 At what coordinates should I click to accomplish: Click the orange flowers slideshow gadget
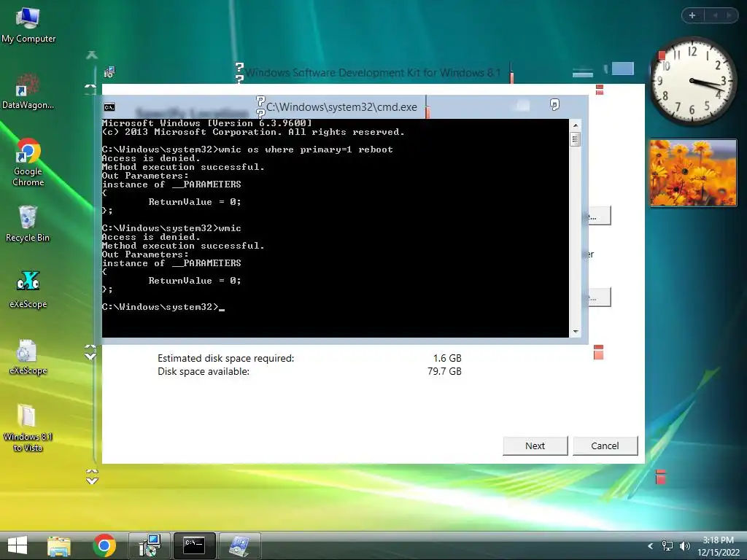pyautogui.click(x=693, y=172)
